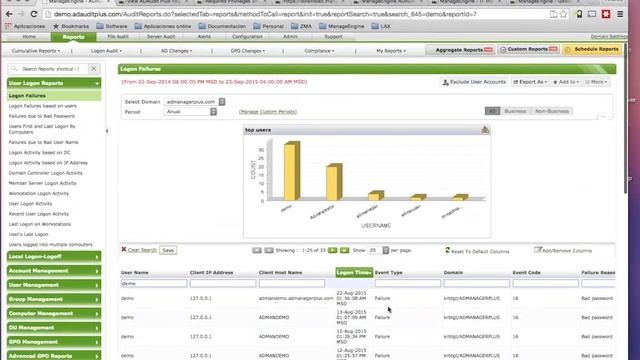Go to previous results page
This screenshot has width=640, height=360.
coord(269,250)
